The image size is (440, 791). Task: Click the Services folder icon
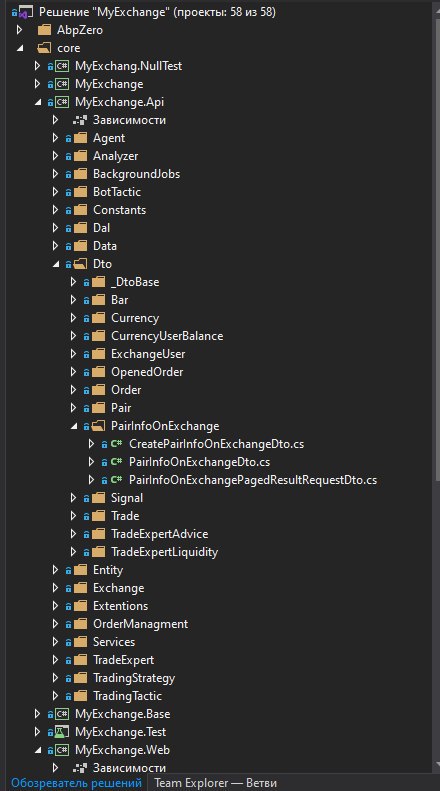coord(80,642)
